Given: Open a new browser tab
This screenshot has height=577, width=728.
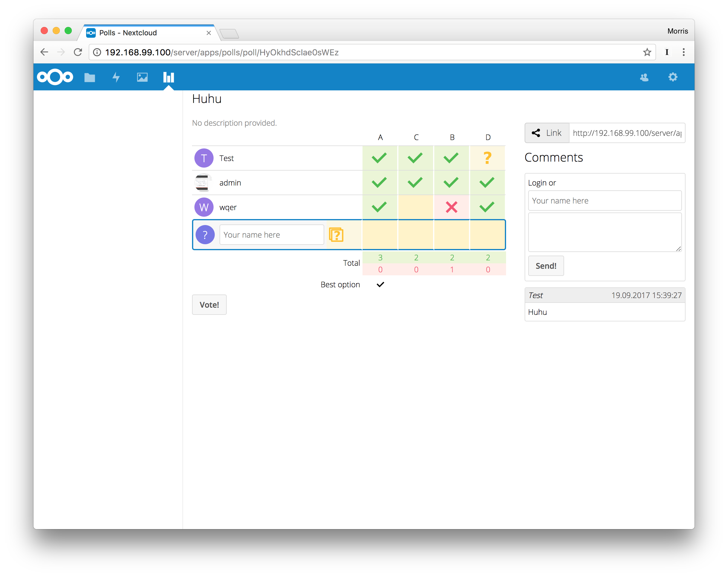Looking at the screenshot, I should point(229,34).
